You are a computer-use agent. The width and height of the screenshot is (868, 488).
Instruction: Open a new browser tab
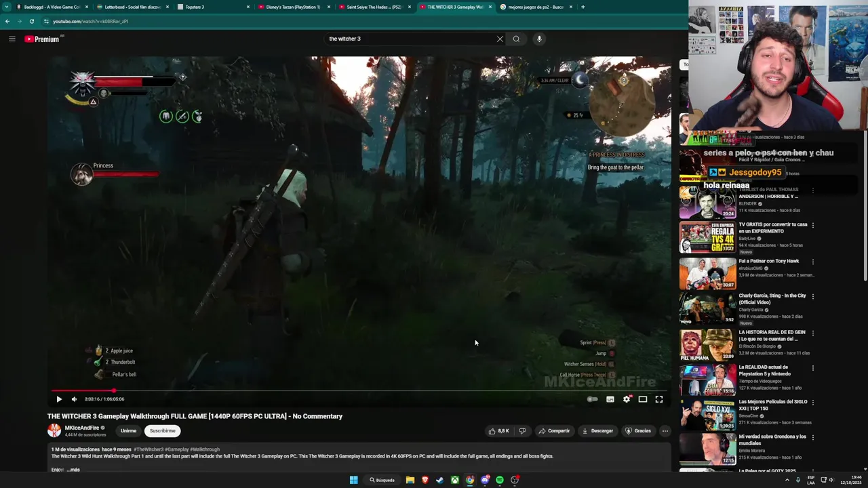[583, 7]
